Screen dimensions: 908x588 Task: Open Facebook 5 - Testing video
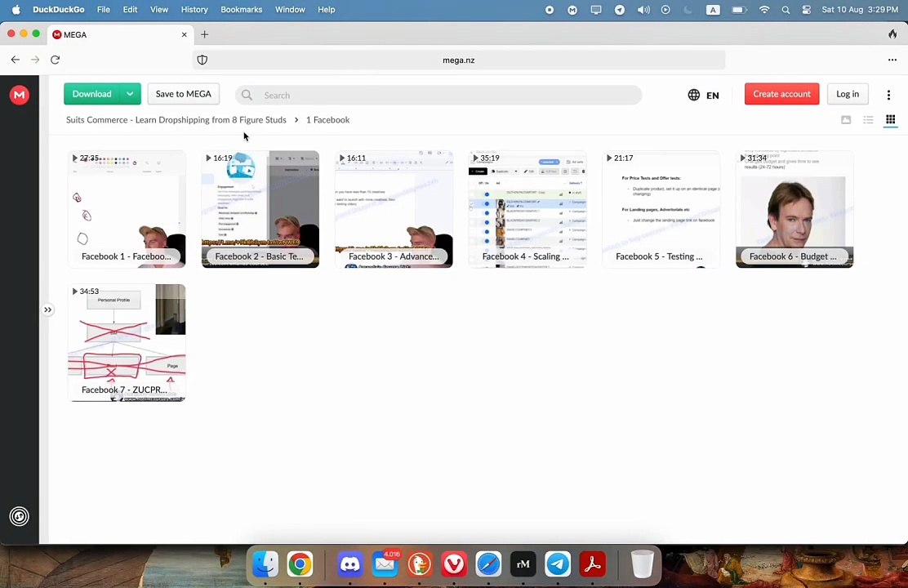point(661,209)
